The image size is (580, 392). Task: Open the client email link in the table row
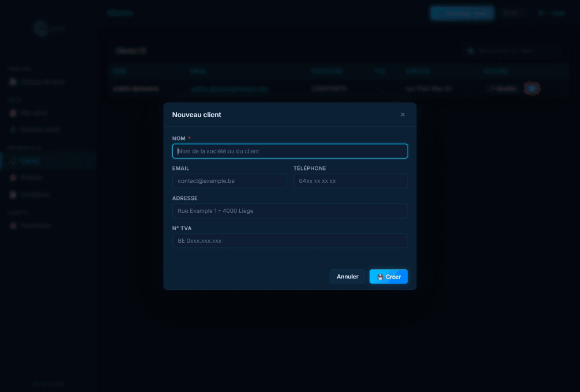(229, 88)
